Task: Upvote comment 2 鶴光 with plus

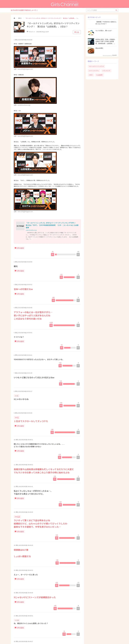Action: [61, 277]
